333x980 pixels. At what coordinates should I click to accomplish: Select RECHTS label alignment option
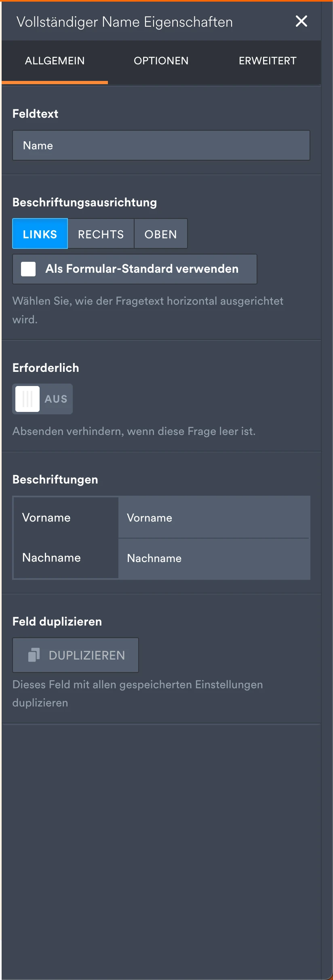[x=101, y=233]
